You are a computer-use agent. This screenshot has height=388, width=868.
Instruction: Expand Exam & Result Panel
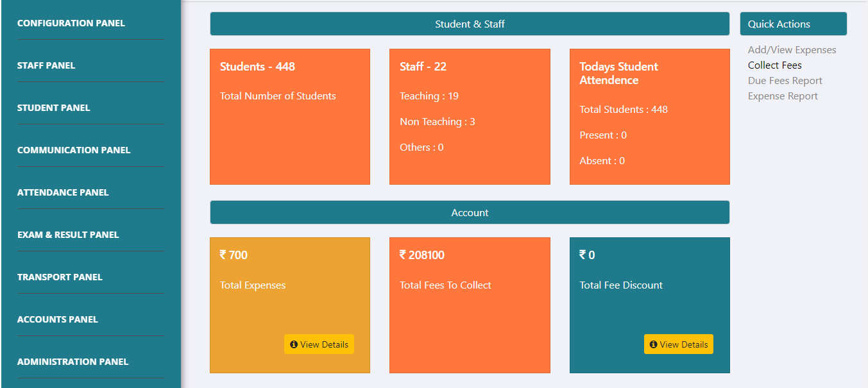tap(68, 235)
